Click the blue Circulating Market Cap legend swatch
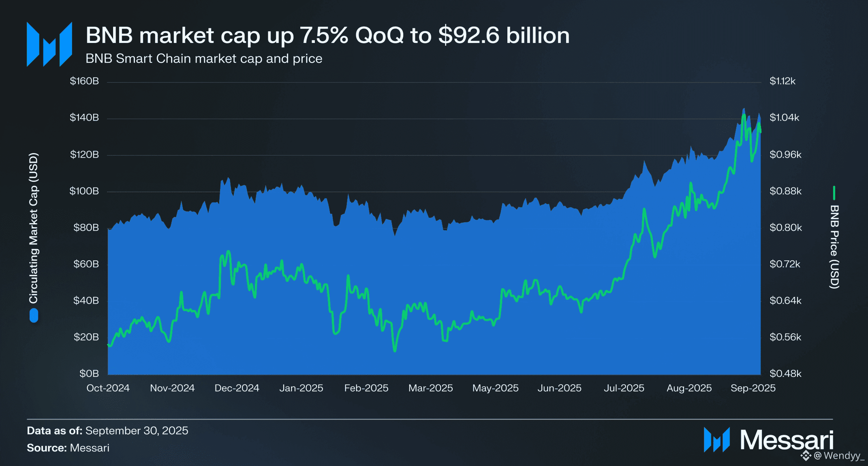The height and width of the screenshot is (466, 868). (34, 315)
